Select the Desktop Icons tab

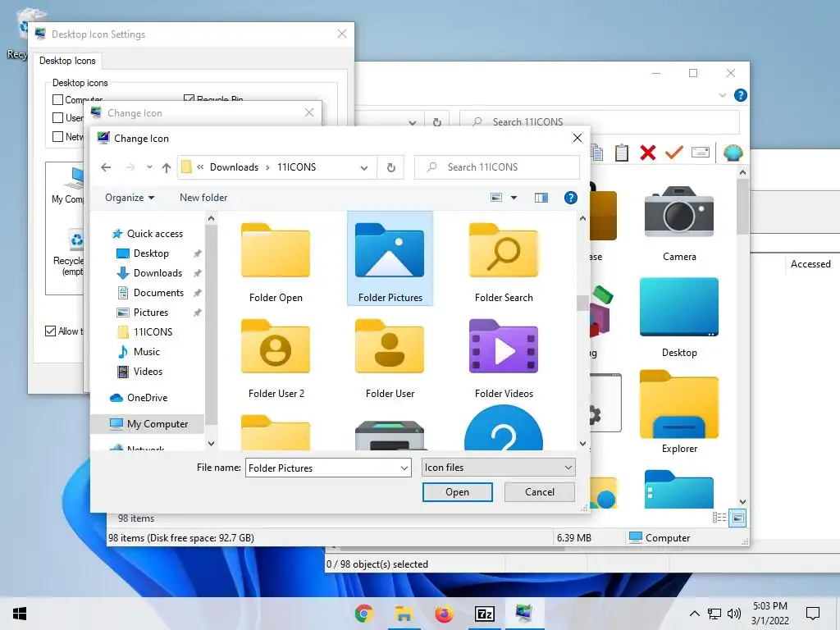pos(67,61)
